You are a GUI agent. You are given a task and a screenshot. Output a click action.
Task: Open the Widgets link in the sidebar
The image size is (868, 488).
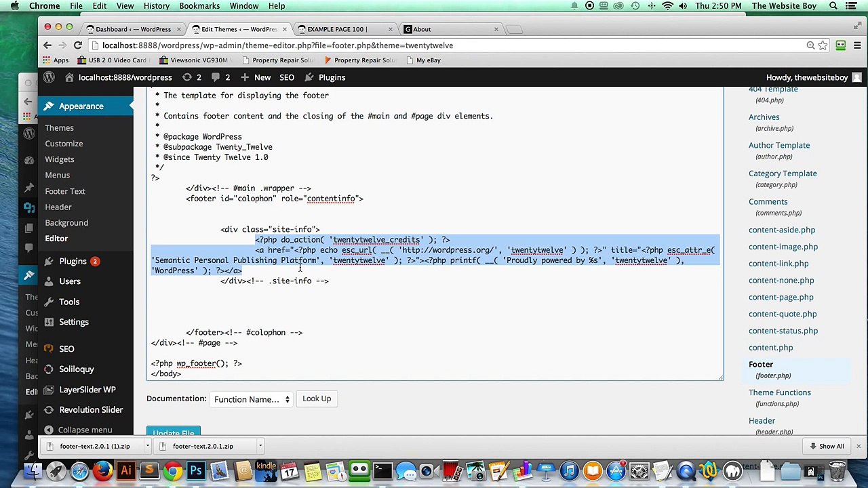60,159
